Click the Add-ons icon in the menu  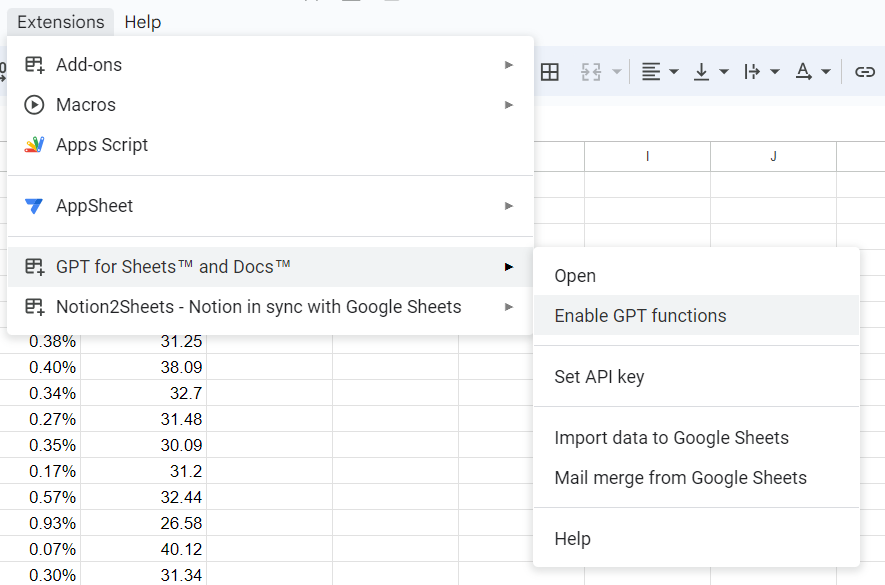point(34,64)
